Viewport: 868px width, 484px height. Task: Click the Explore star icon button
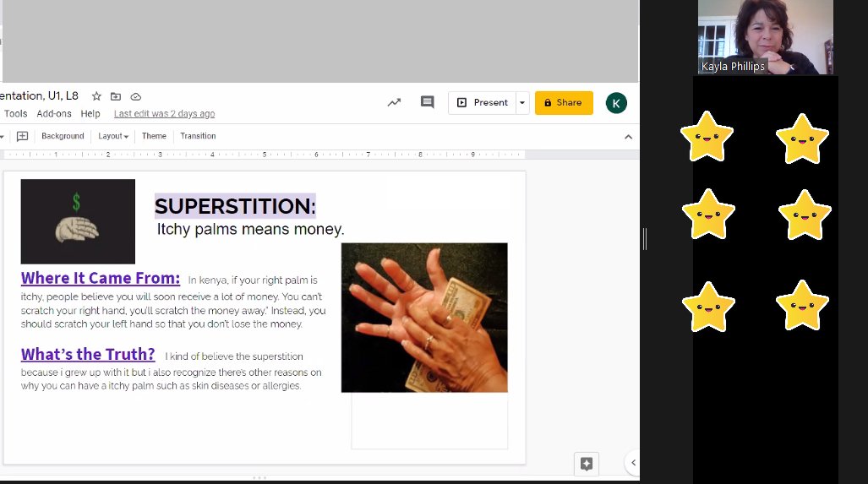pyautogui.click(x=587, y=464)
